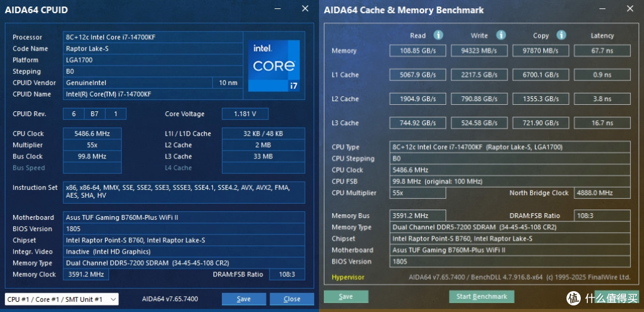Viewport: 644px width, 312px height.
Task: Click L3 Cache latency 16.7 ns
Action: 602,123
